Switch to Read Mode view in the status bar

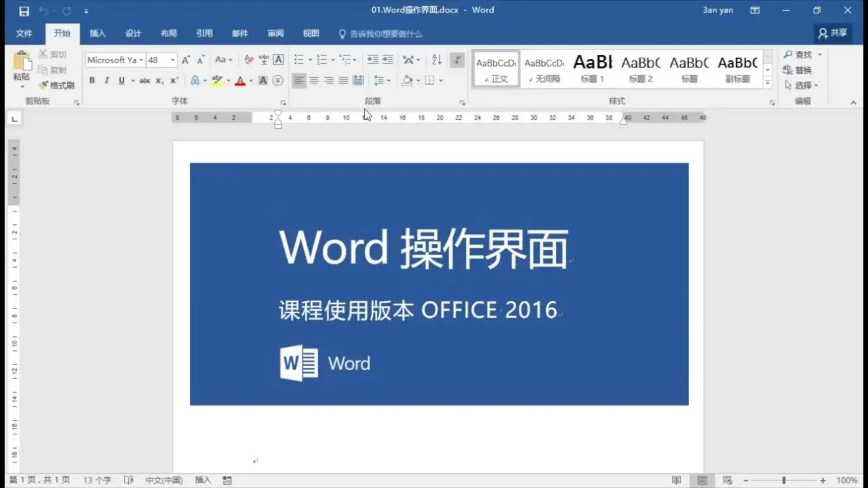pyautogui.click(x=676, y=481)
